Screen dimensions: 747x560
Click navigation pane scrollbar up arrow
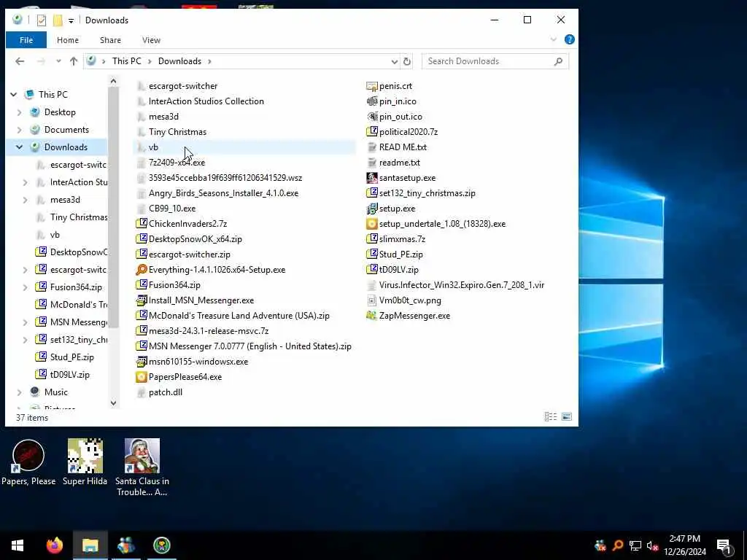tap(113, 81)
